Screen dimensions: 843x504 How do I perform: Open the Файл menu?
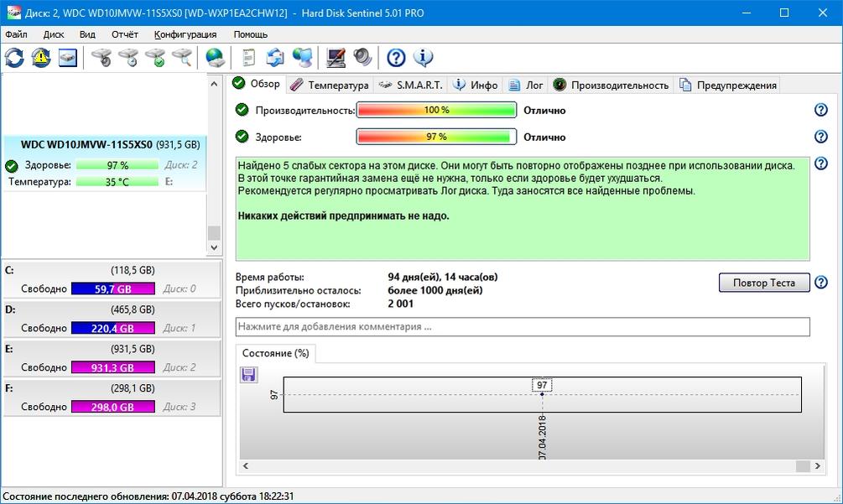click(16, 34)
